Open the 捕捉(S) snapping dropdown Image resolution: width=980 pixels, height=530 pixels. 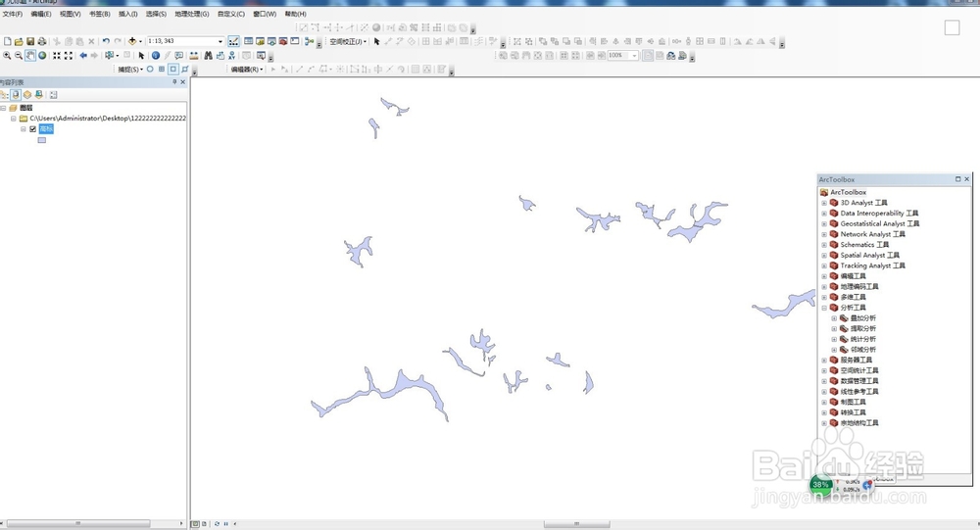[x=130, y=70]
